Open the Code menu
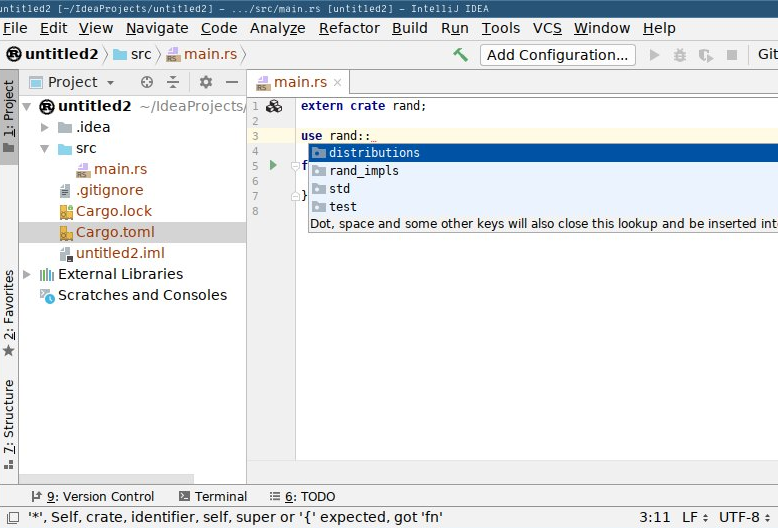 click(x=219, y=28)
